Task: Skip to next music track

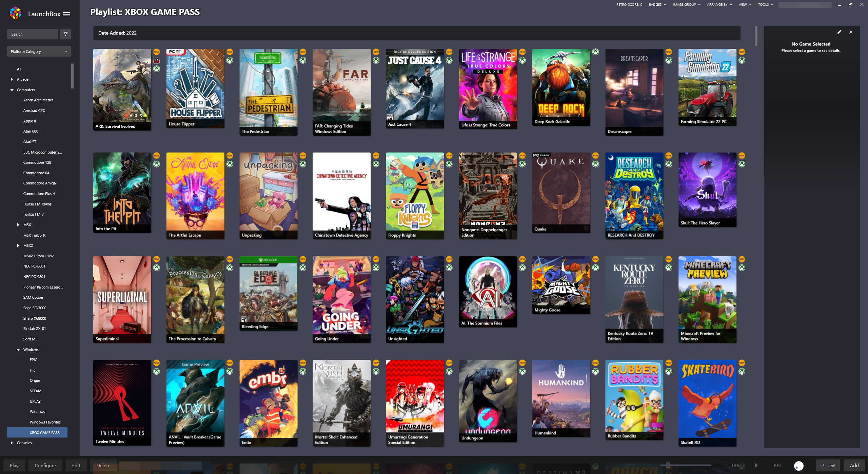Action: tap(777, 466)
